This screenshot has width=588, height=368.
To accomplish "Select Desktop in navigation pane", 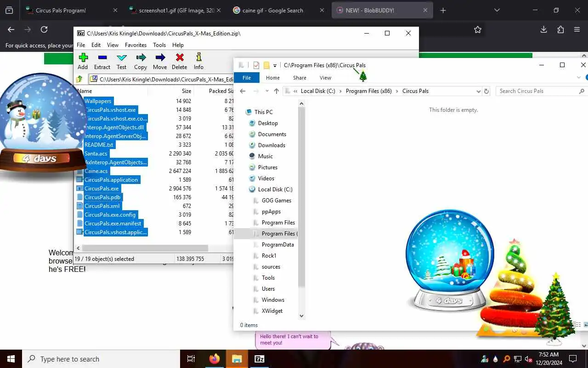I will pyautogui.click(x=268, y=123).
